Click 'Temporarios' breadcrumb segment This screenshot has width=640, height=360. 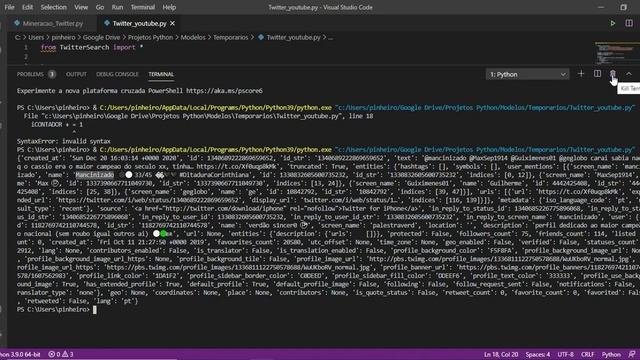click(231, 38)
